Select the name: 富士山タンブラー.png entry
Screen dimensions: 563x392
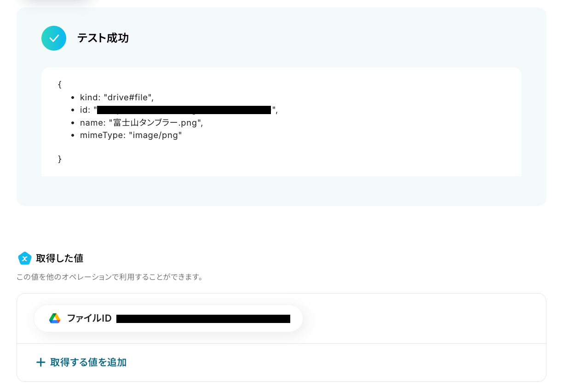tap(141, 123)
